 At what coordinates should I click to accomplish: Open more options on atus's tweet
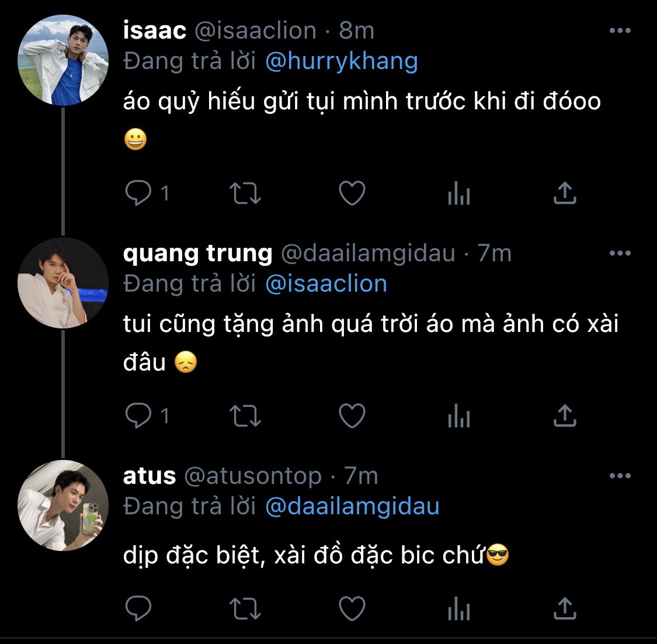620,476
